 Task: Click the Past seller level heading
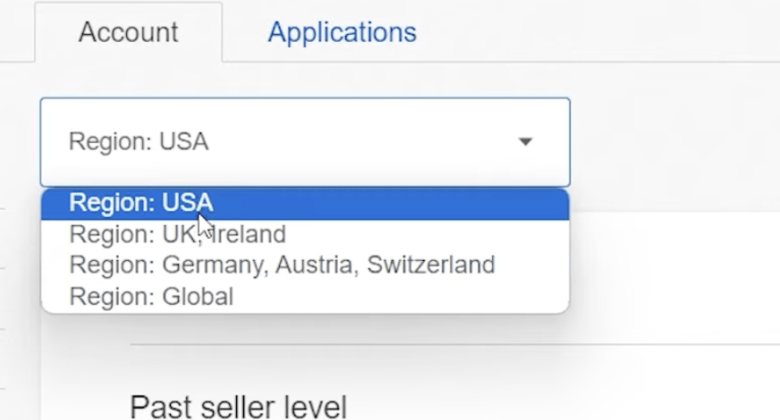click(x=238, y=406)
